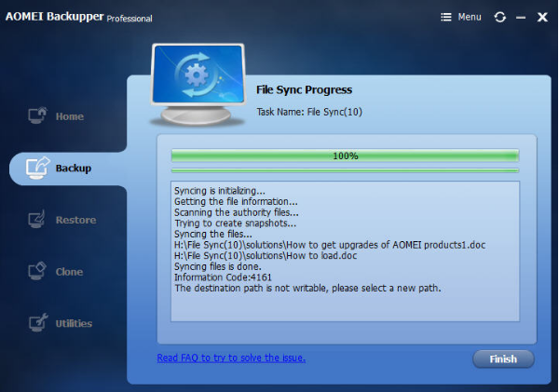Image resolution: width=559 pixels, height=392 pixels.
Task: Click the Backup sidebar icon
Action: coord(38,168)
